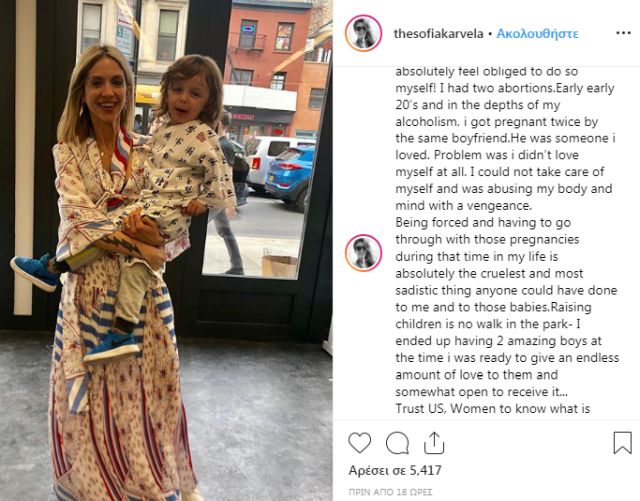This screenshot has width=640, height=501.
Task: Click caption line 'Being forced and having to go'
Action: pyautogui.click(x=483, y=223)
